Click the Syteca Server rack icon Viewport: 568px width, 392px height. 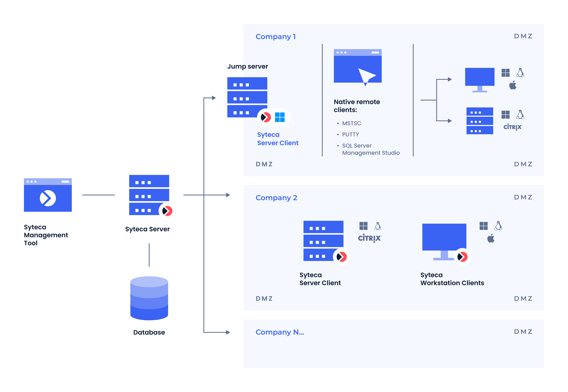pyautogui.click(x=149, y=195)
